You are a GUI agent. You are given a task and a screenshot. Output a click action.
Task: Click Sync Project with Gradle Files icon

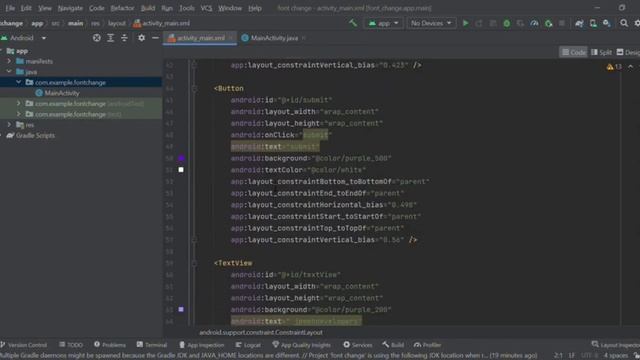579,23
